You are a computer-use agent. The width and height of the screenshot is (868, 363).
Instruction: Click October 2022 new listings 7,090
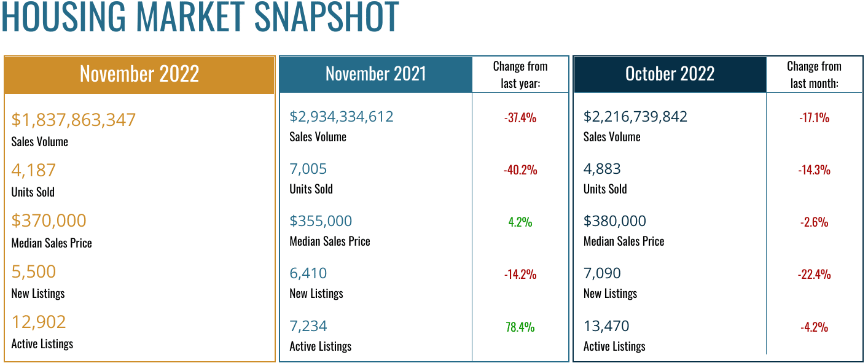602,273
